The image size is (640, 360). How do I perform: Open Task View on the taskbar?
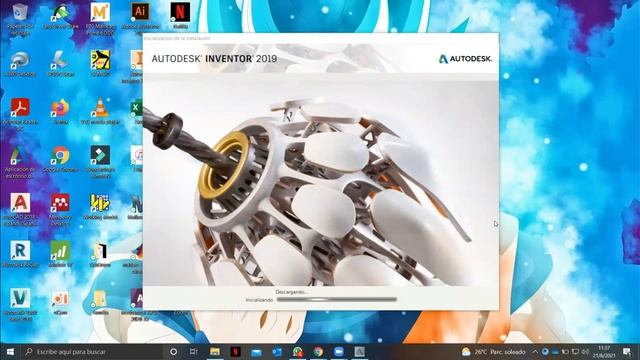coord(194,351)
